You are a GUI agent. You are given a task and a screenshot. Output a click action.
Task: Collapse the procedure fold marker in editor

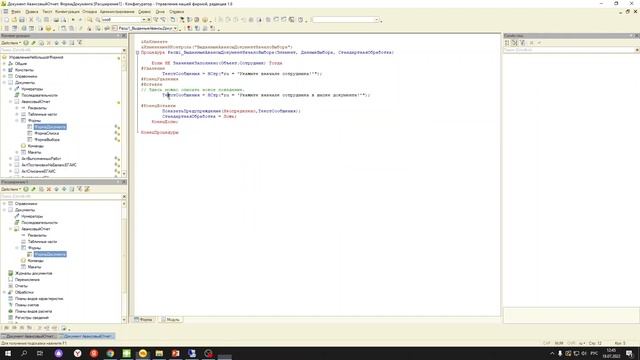pos(138,53)
